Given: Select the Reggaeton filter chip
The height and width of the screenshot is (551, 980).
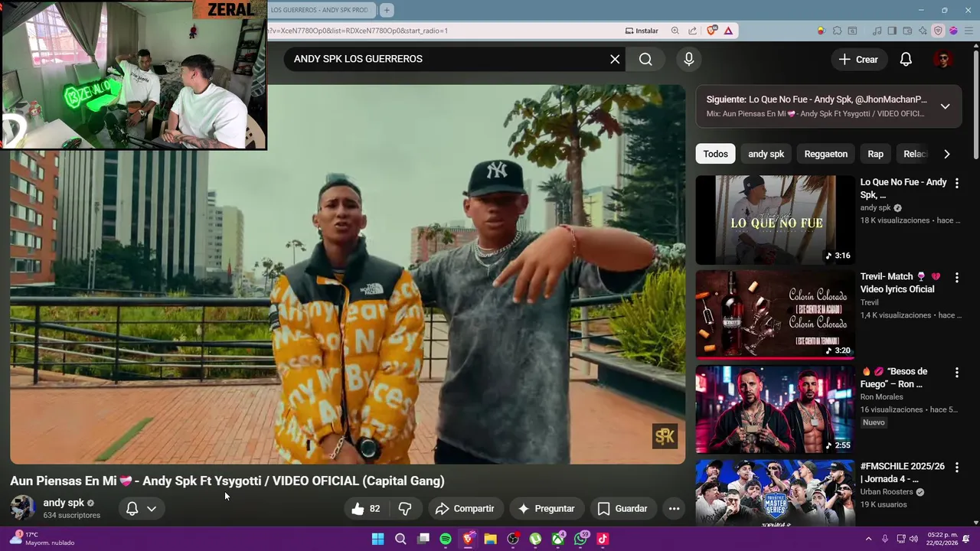Looking at the screenshot, I should [825, 154].
